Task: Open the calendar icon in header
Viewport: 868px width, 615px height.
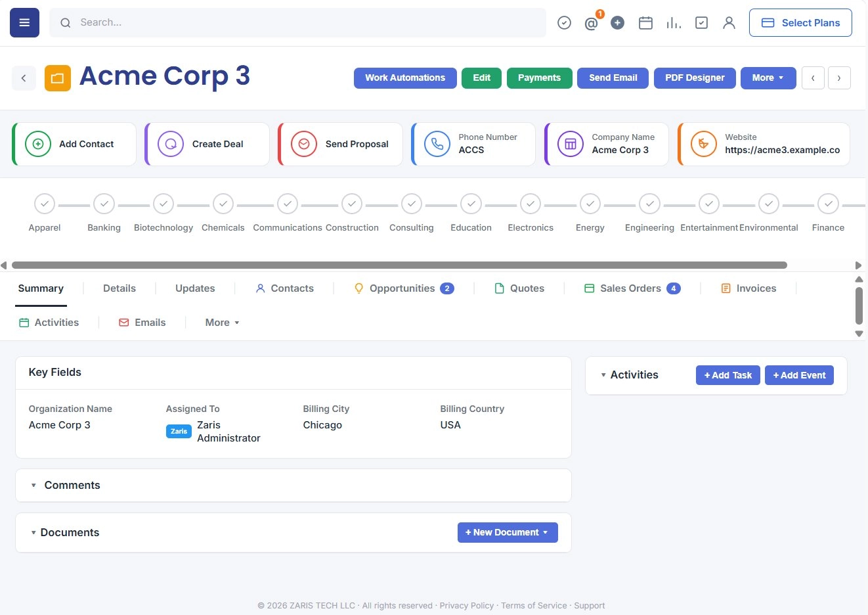Action: [x=645, y=23]
